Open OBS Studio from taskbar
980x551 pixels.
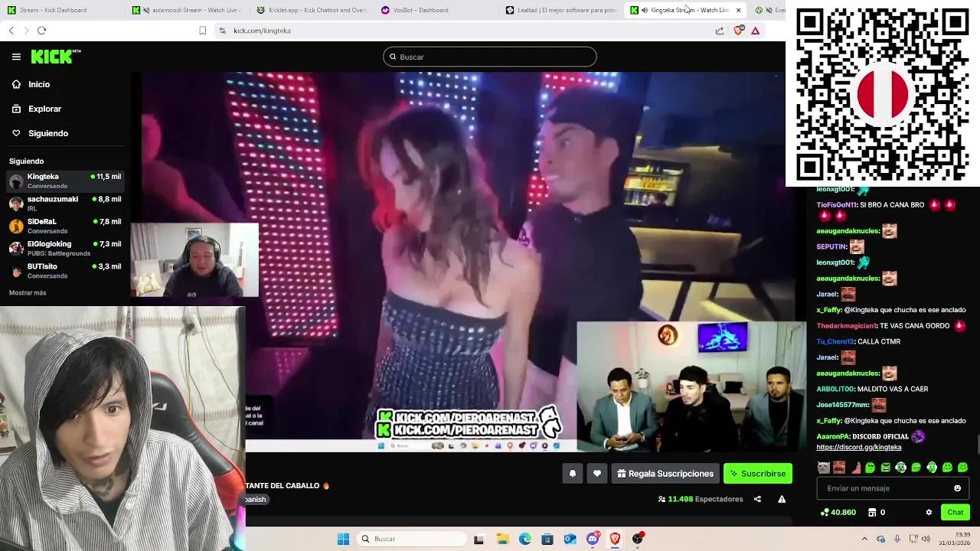click(x=638, y=539)
